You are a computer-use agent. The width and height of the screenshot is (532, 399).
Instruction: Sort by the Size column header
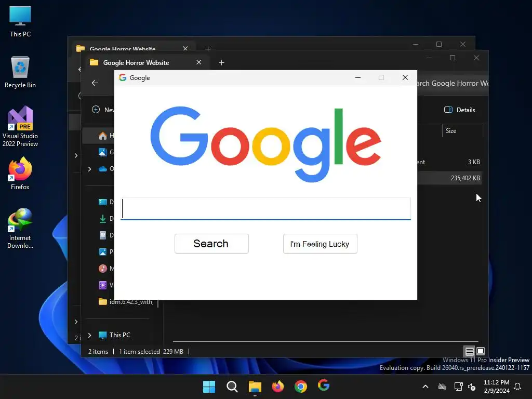[463, 130]
